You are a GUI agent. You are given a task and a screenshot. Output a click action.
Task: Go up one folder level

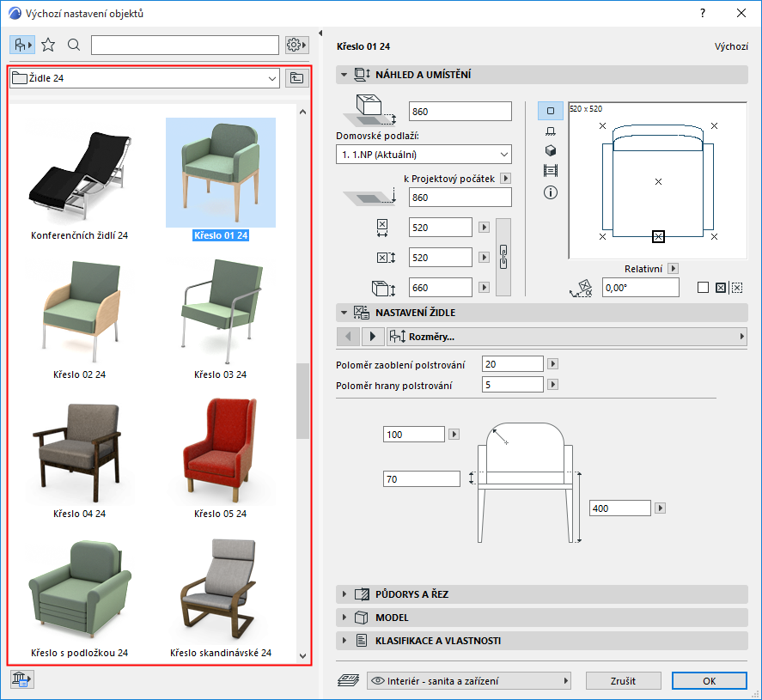[296, 78]
